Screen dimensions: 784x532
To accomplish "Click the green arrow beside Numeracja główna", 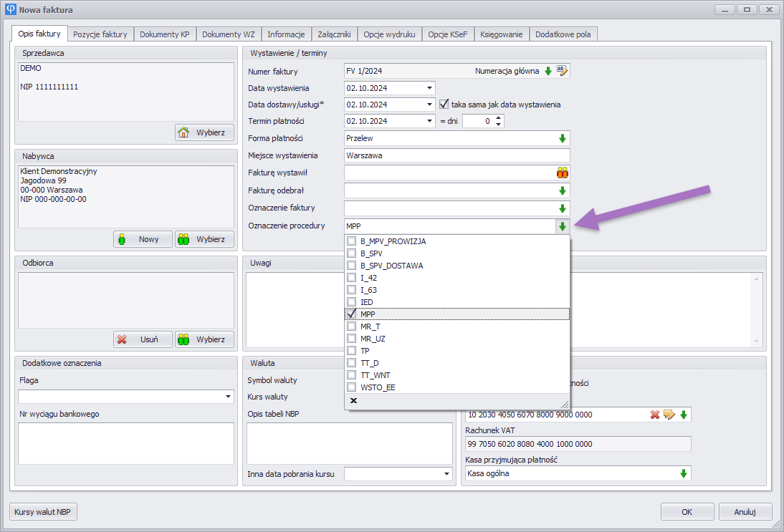I will pos(548,71).
